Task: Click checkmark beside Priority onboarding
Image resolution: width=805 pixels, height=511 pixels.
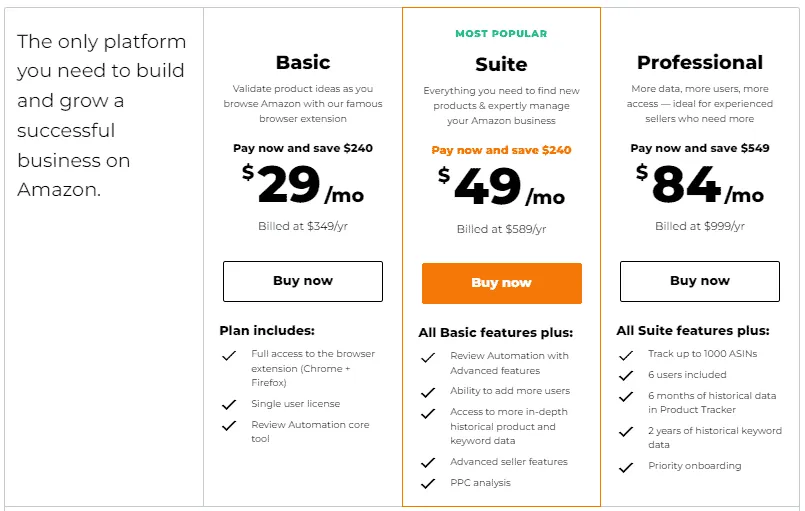Action: tap(626, 467)
